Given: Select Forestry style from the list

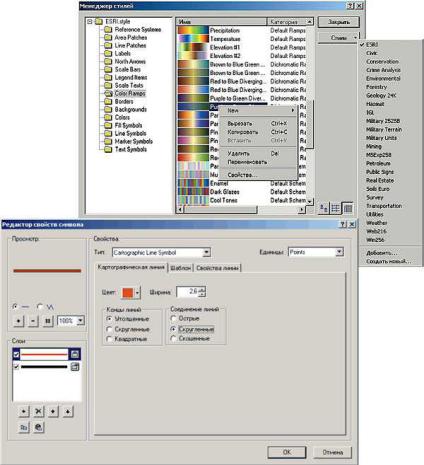Looking at the screenshot, I should (377, 87).
